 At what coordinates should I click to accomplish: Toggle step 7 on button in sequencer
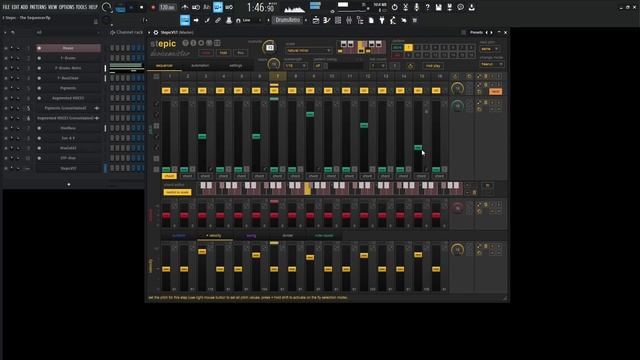pyautogui.click(x=274, y=91)
